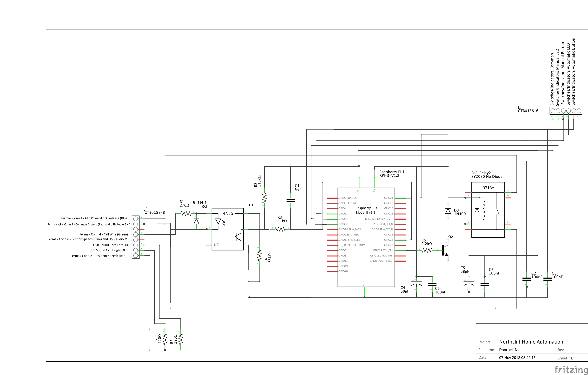Click the 'GND' pin label on the Pi

point(364,283)
